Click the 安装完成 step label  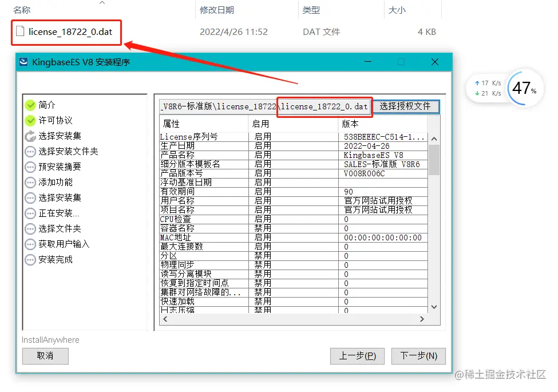pyautogui.click(x=56, y=260)
